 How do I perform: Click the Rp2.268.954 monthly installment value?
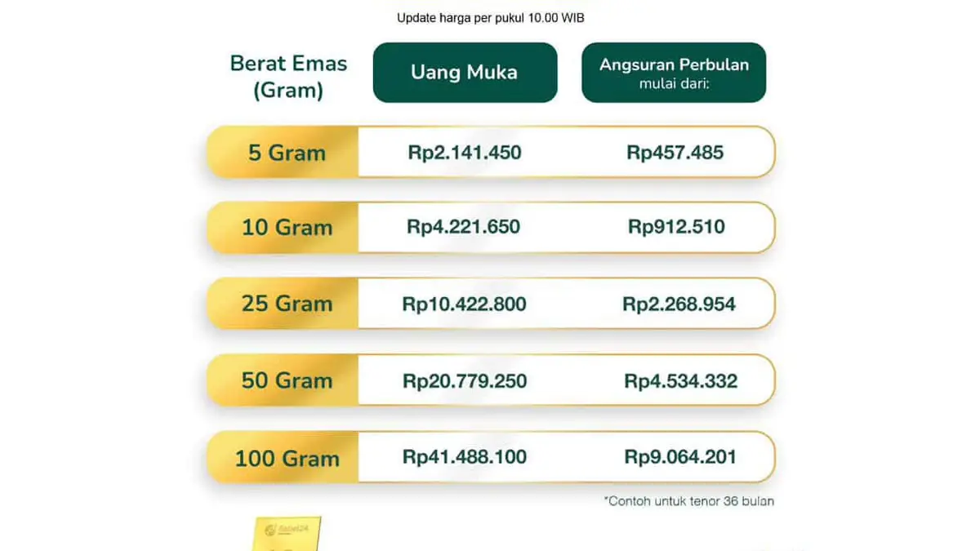tap(679, 304)
